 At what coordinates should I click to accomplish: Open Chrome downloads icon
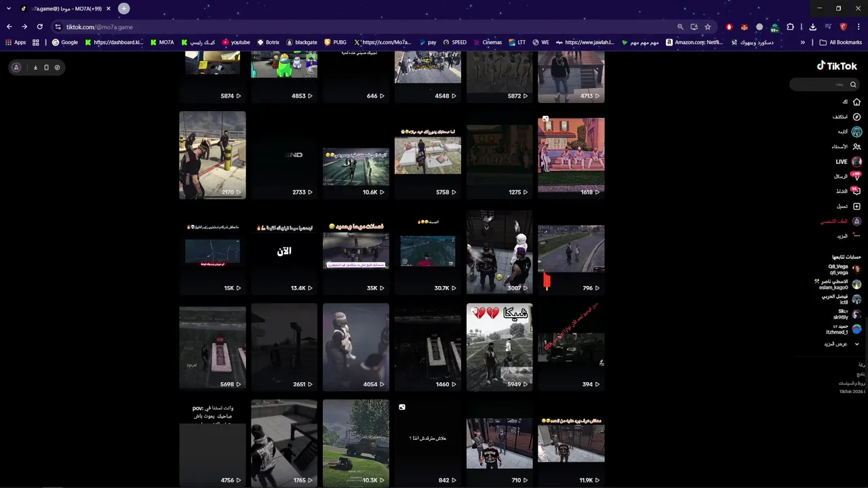click(x=812, y=26)
